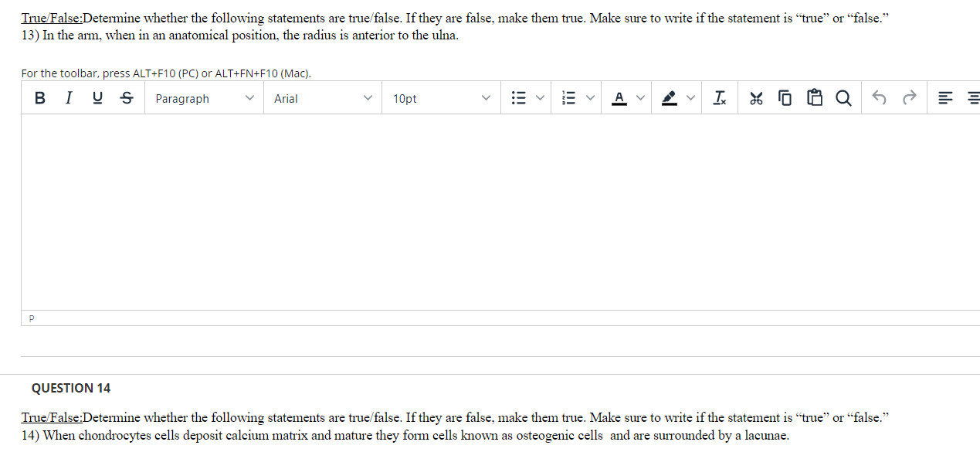Toggle strikethrough formatting

pyautogui.click(x=127, y=98)
